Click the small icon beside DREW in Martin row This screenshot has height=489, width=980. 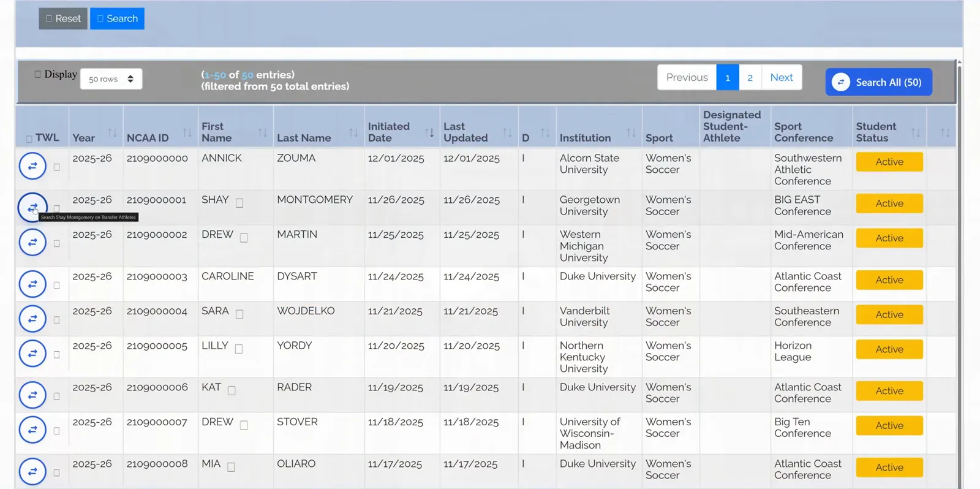(244, 238)
